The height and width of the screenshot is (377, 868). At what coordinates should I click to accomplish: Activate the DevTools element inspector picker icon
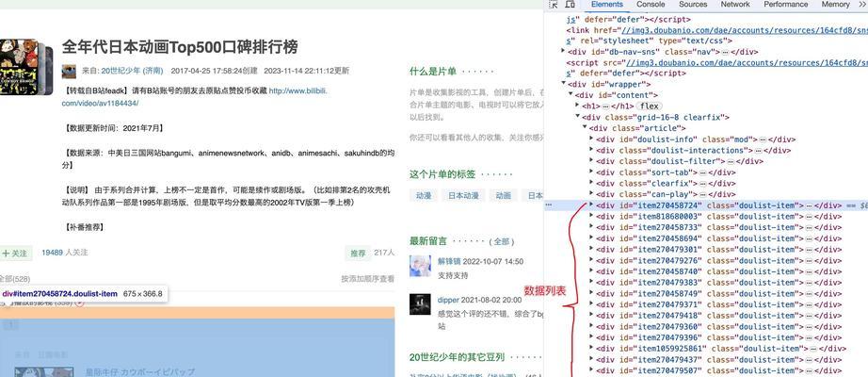click(554, 5)
